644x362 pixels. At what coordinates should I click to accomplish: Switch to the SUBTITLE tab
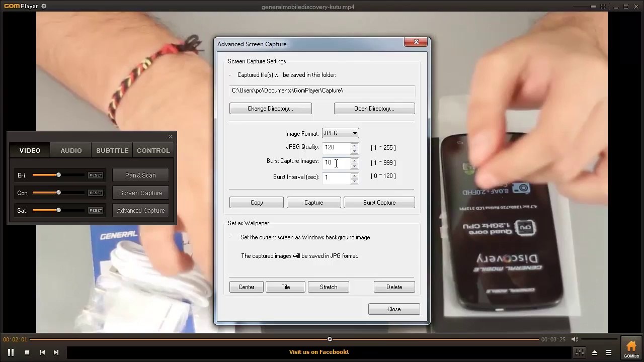tap(112, 150)
